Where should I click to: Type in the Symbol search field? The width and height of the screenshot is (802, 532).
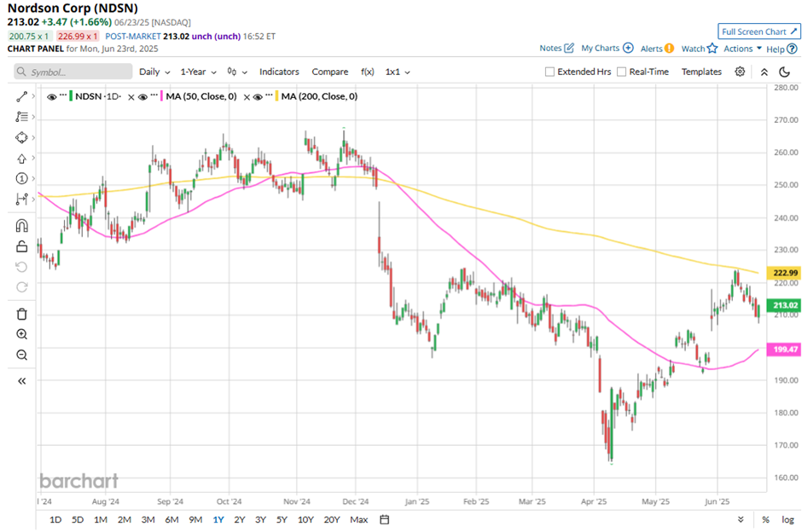click(x=77, y=72)
